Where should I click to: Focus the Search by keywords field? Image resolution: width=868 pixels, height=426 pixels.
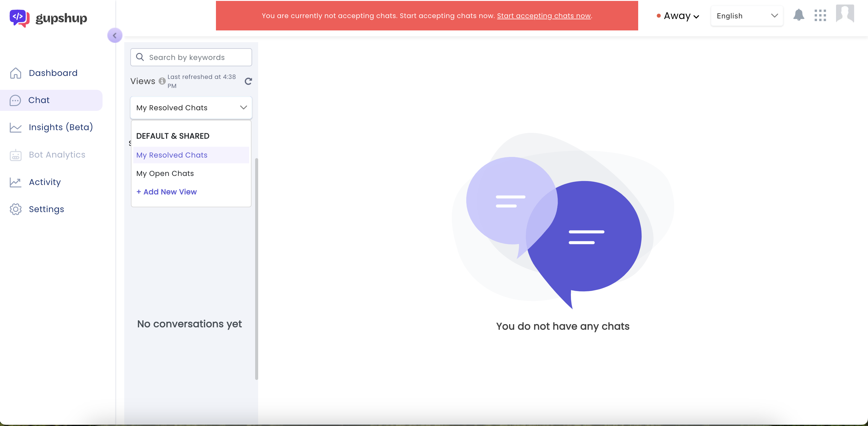[x=191, y=57]
